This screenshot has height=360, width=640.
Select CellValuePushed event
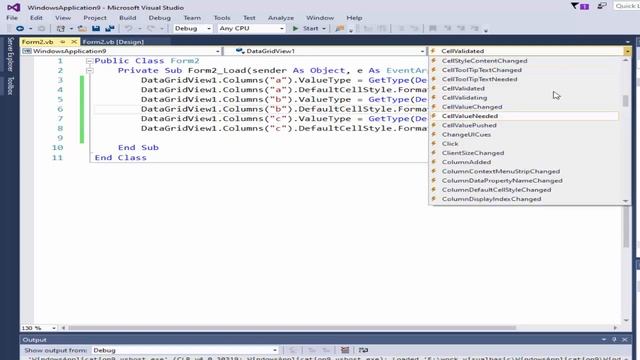469,125
